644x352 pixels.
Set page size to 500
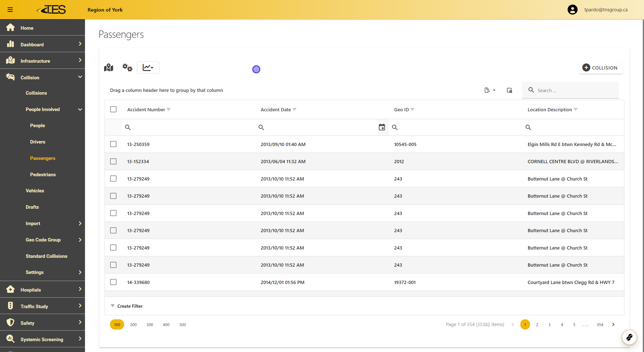click(182, 325)
